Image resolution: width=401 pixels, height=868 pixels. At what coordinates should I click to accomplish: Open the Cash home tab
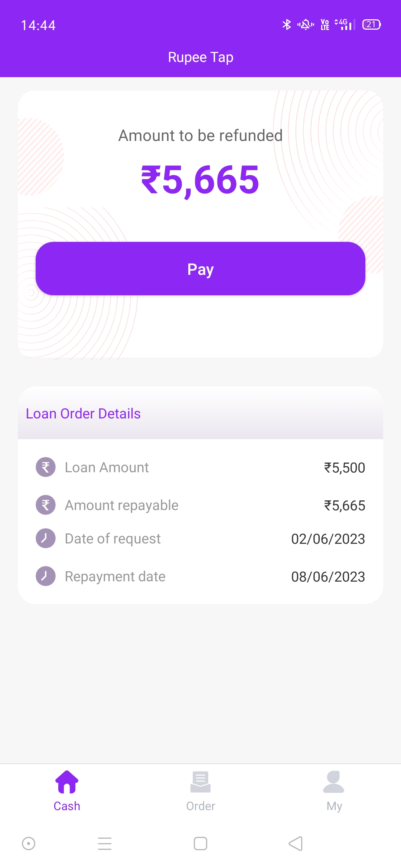pos(67,790)
